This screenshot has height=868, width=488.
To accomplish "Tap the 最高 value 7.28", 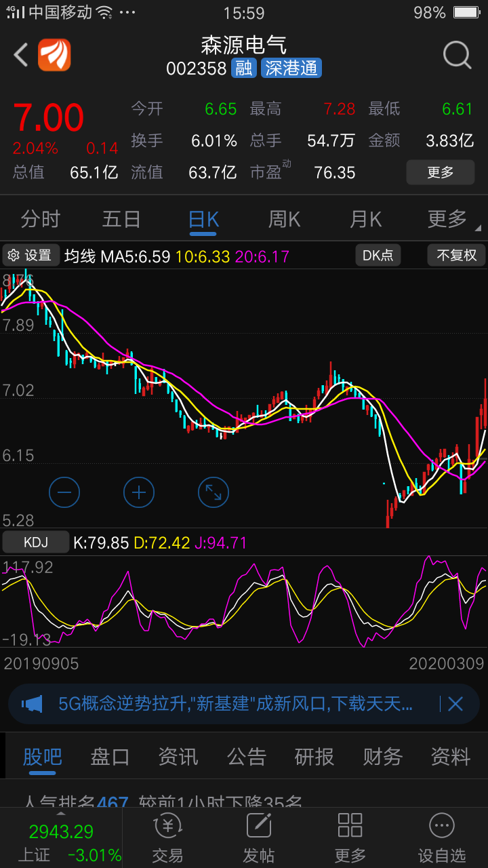I will (x=339, y=109).
